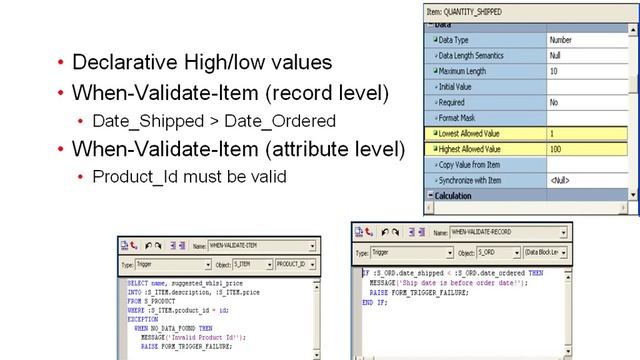
Task: Click the property palette horizontal scrollbar
Action: tap(527, 208)
